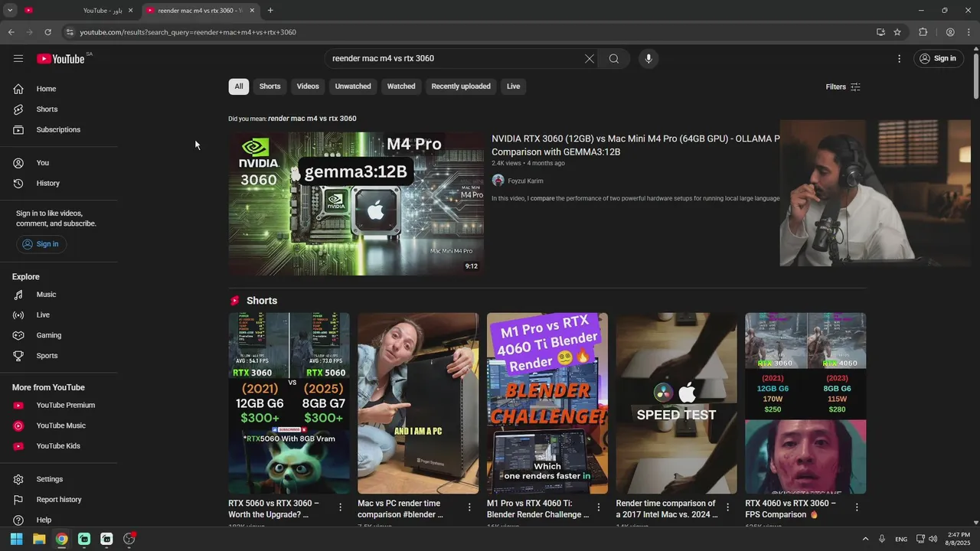Open YouTube settings three-dot menu
The image size is (980, 551).
pyautogui.click(x=900, y=58)
